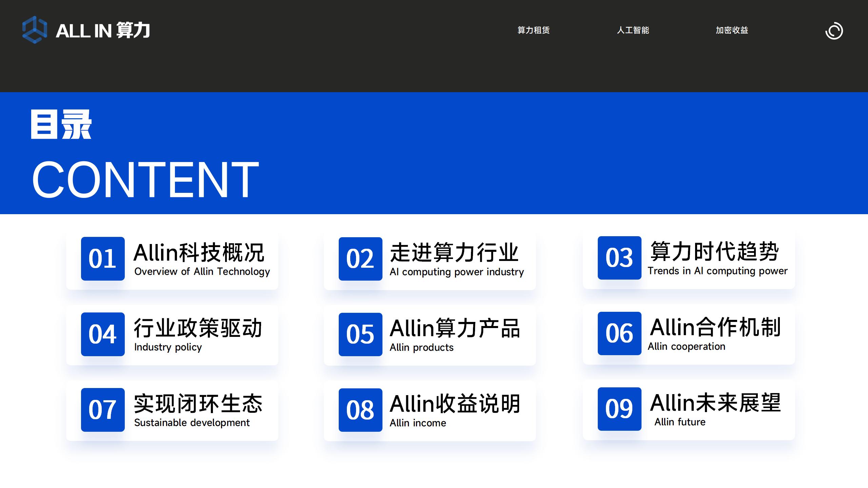868x488 pixels.
Task: Click the ALL IN 算力 brand text
Action: [103, 30]
